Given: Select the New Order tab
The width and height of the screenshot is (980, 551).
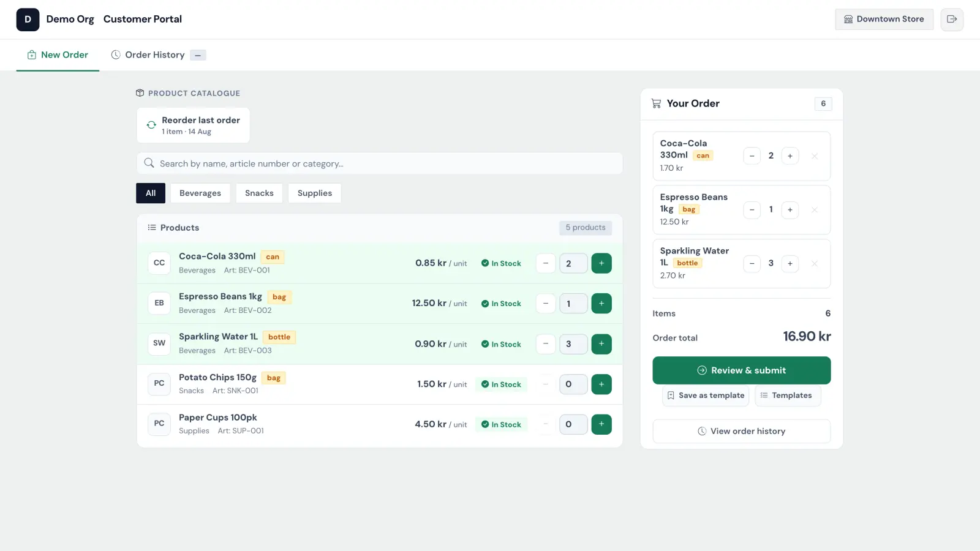Looking at the screenshot, I should tap(58, 55).
